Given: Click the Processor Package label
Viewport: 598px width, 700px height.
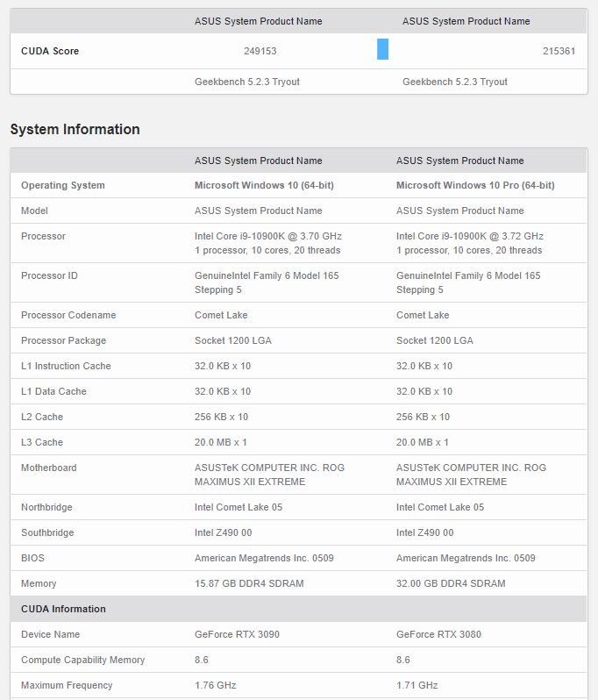Looking at the screenshot, I should click(63, 340).
